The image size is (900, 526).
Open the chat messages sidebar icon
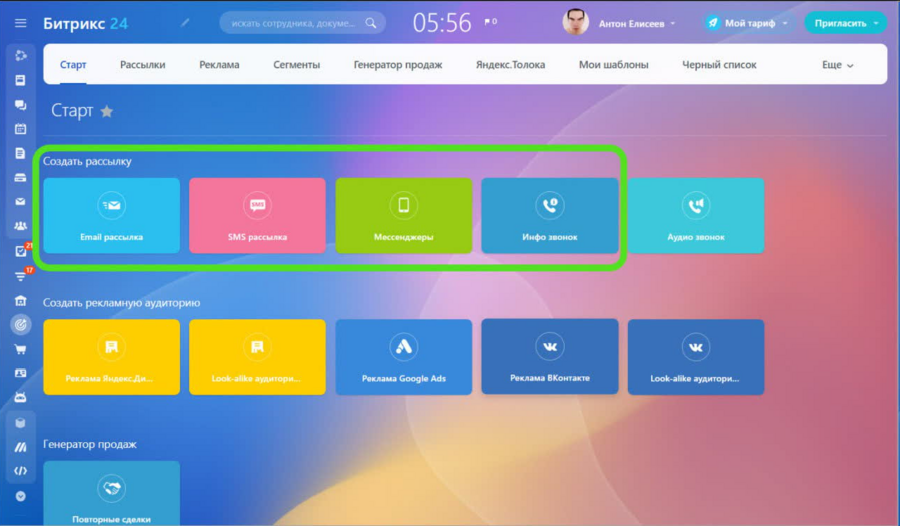coord(21,105)
